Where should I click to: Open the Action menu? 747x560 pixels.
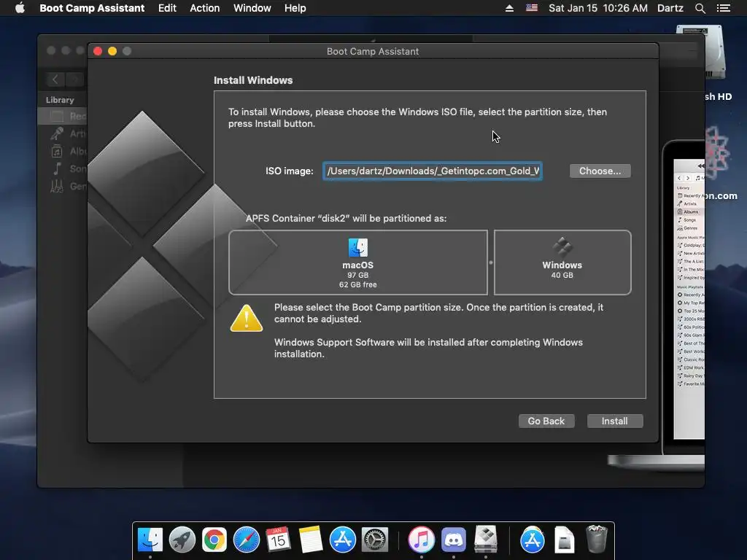(205, 8)
